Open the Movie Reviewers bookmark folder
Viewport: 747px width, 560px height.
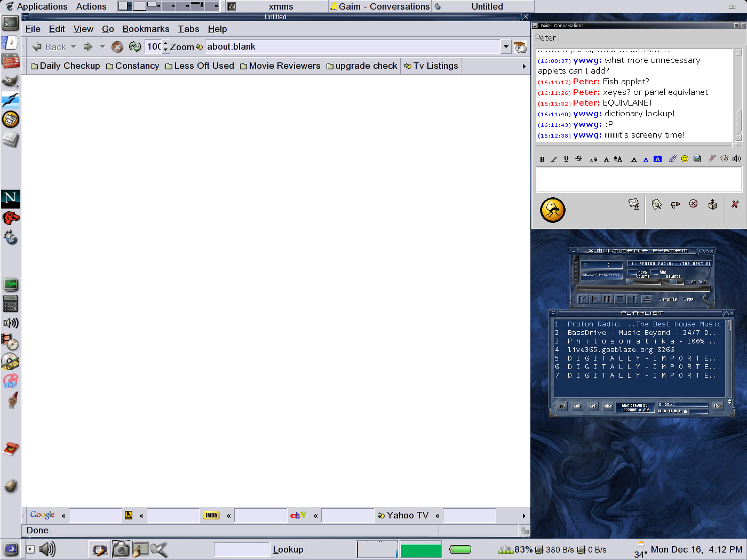tap(280, 66)
